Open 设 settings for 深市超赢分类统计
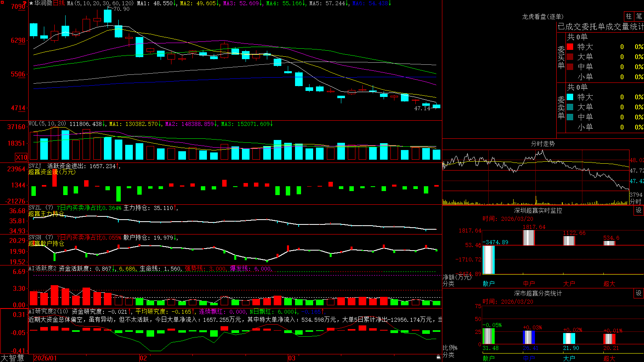Image resolution: width=644 pixels, height=362 pixels. [x=639, y=293]
